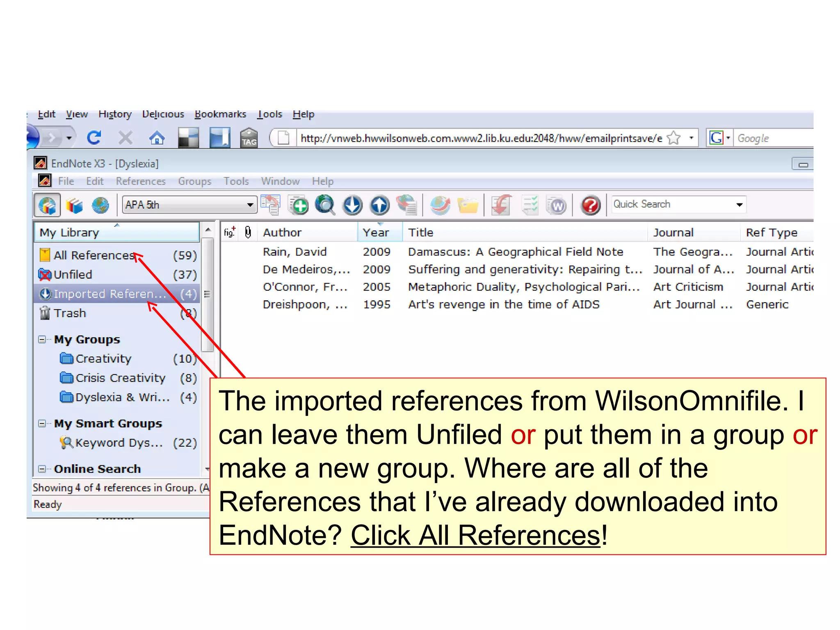The width and height of the screenshot is (840, 630).
Task: Click the browser address URL field
Action: [481, 138]
